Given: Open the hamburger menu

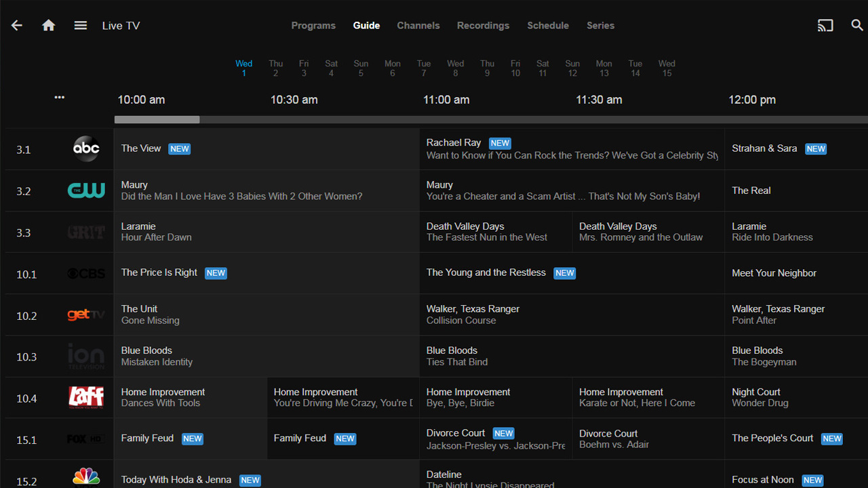Looking at the screenshot, I should (81, 26).
